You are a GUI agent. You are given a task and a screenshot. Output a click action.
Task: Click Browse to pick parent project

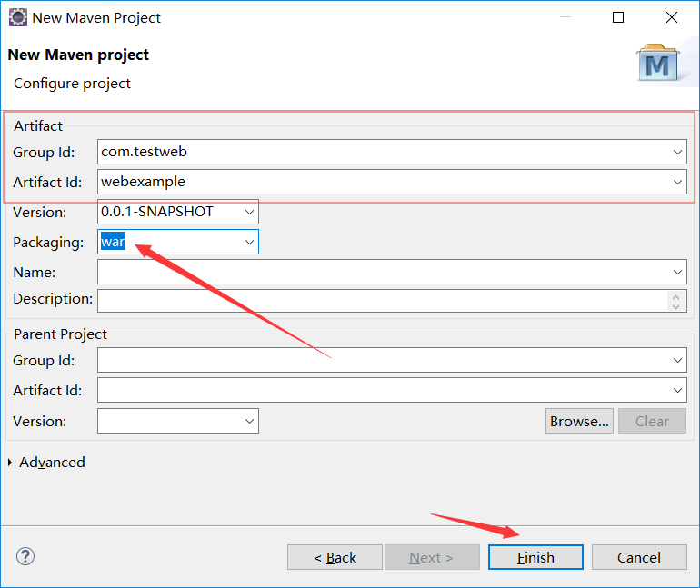[579, 421]
